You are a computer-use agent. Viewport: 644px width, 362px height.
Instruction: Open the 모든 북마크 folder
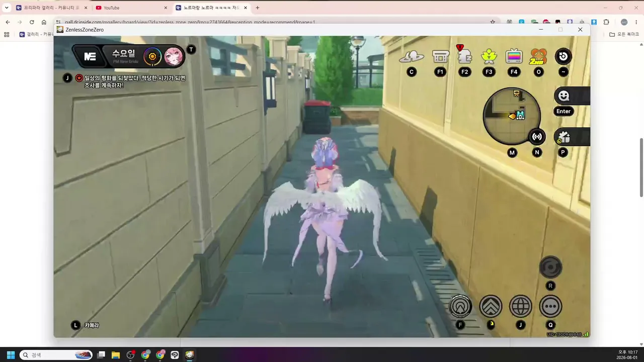tap(624, 34)
